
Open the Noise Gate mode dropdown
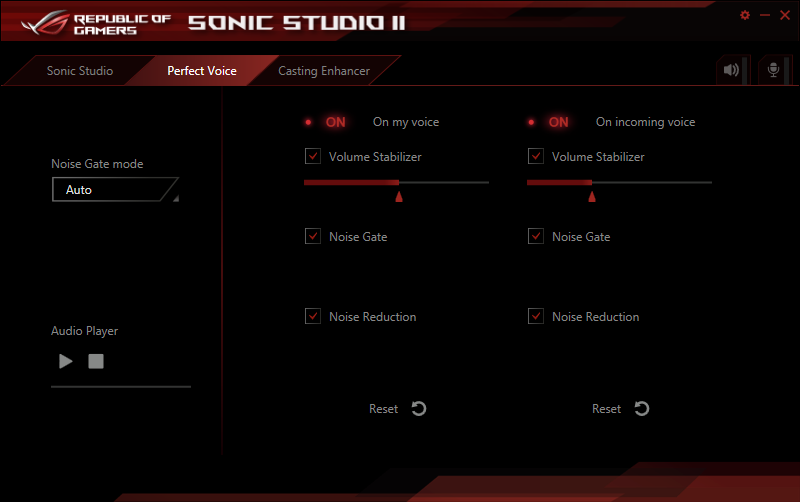click(114, 190)
